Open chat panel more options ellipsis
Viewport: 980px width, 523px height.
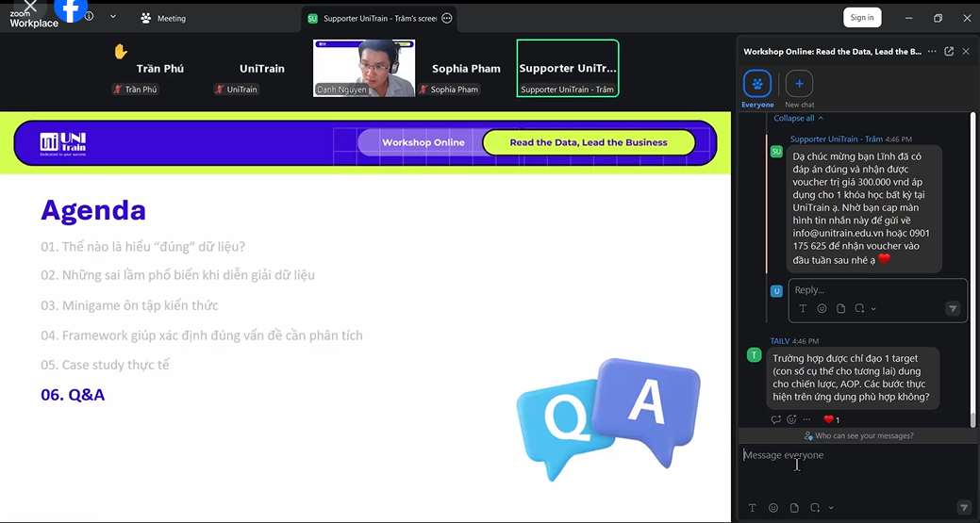click(x=932, y=51)
